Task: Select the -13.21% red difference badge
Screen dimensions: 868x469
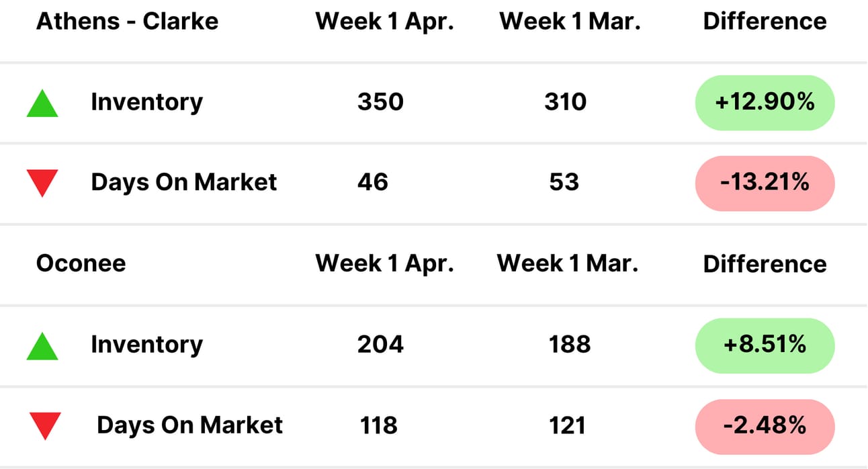Action: [x=765, y=183]
